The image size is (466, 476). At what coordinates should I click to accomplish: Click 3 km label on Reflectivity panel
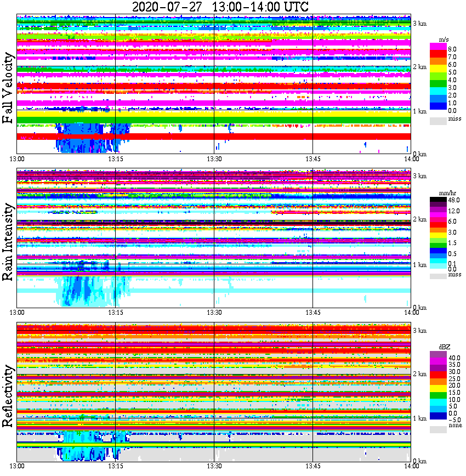pos(419,331)
